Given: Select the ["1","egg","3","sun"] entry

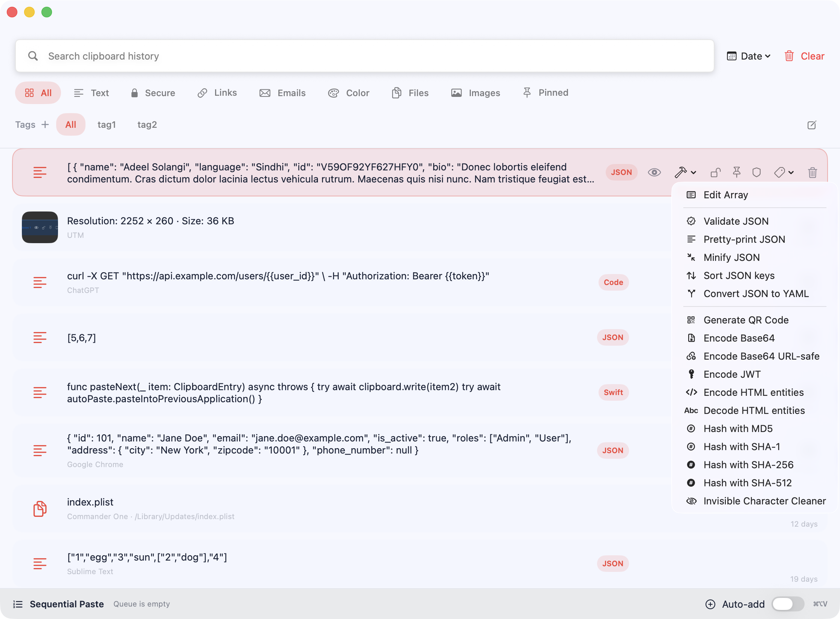Looking at the screenshot, I should pos(420,564).
